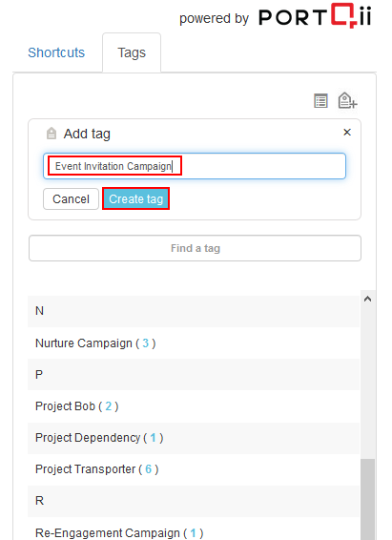Click the Nurture Campaign count 3
The width and height of the screenshot is (392, 540).
tap(146, 343)
